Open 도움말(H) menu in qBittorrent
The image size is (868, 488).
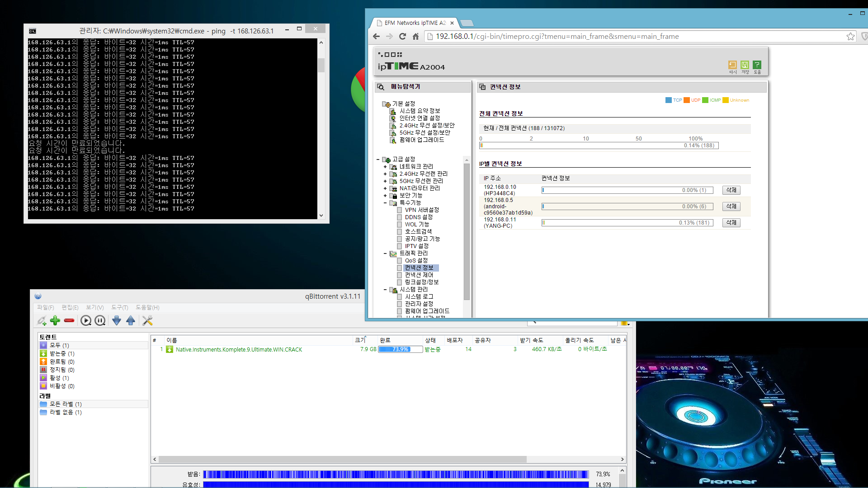click(x=147, y=307)
